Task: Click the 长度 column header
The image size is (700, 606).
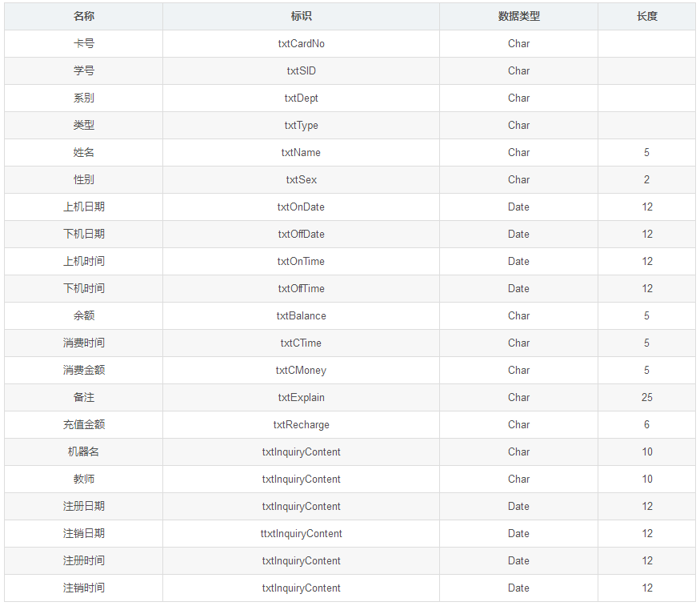Action: tap(647, 17)
